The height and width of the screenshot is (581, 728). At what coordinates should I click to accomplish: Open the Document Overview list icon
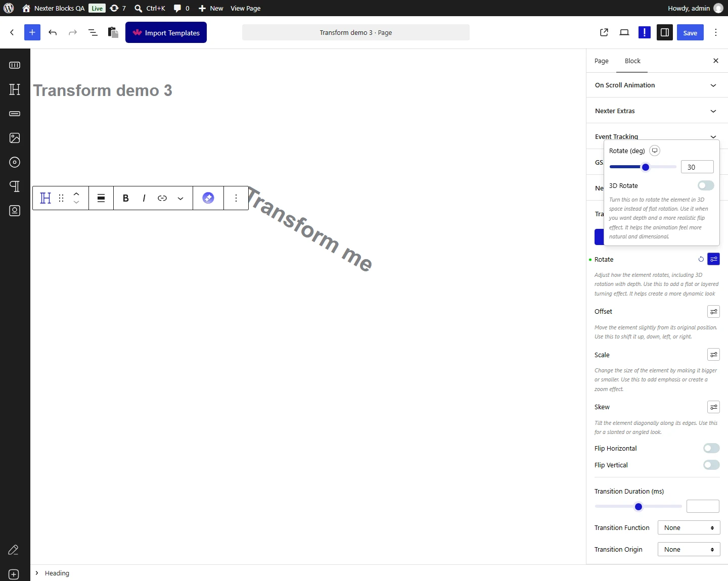[x=93, y=32]
